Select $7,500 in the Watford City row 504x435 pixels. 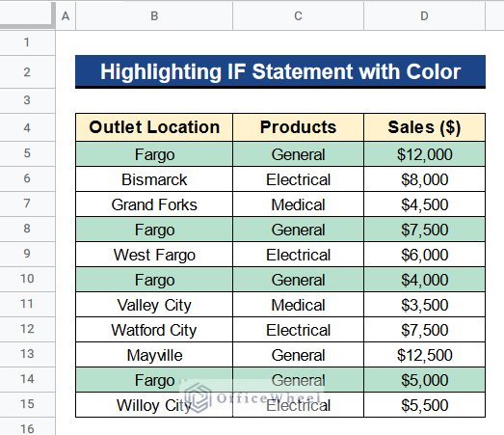pyautogui.click(x=424, y=330)
